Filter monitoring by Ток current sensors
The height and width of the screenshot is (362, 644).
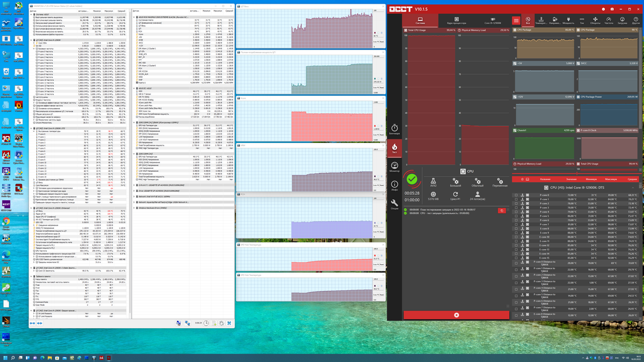tap(582, 21)
